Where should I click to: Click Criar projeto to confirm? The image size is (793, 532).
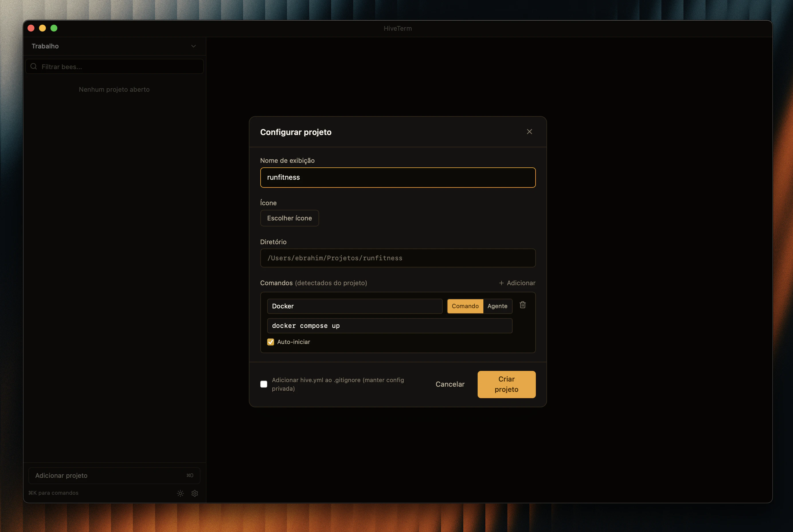[x=506, y=384]
